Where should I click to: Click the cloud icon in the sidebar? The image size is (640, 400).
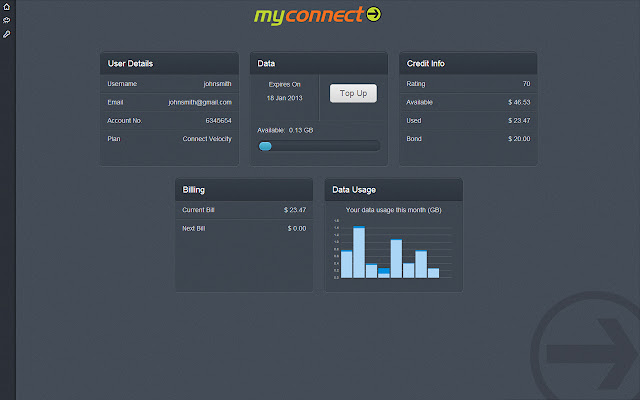[7, 20]
